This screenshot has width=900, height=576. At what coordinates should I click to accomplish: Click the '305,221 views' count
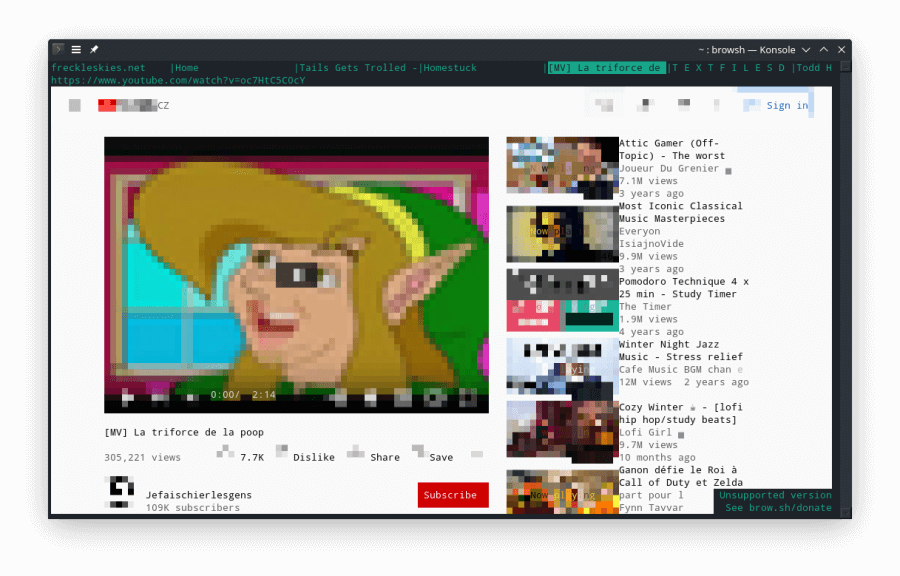click(142, 457)
